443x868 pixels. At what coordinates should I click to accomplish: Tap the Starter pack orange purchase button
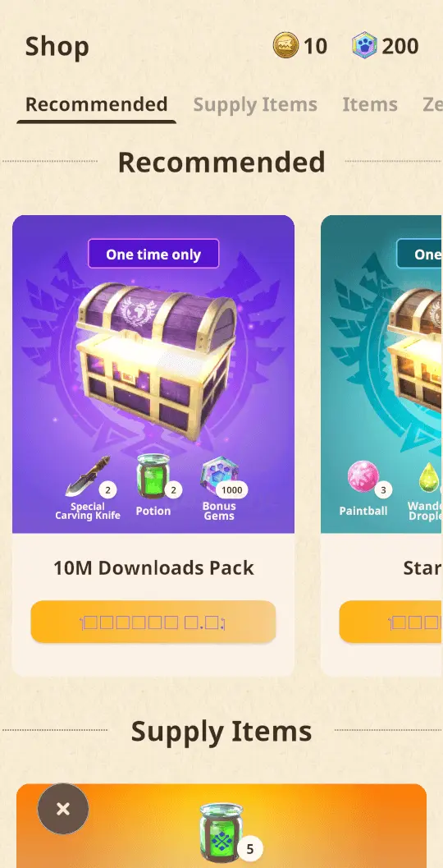point(391,622)
